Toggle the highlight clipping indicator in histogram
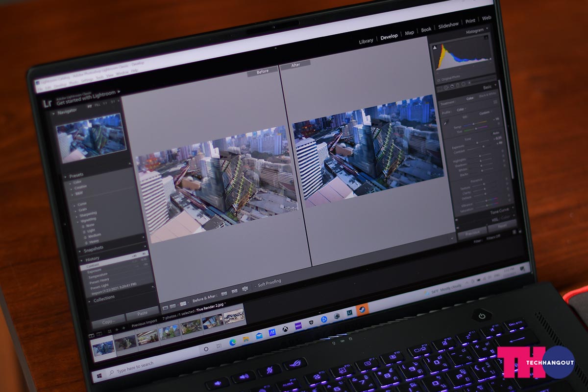This screenshot has width=588, height=392. pyautogui.click(x=487, y=37)
